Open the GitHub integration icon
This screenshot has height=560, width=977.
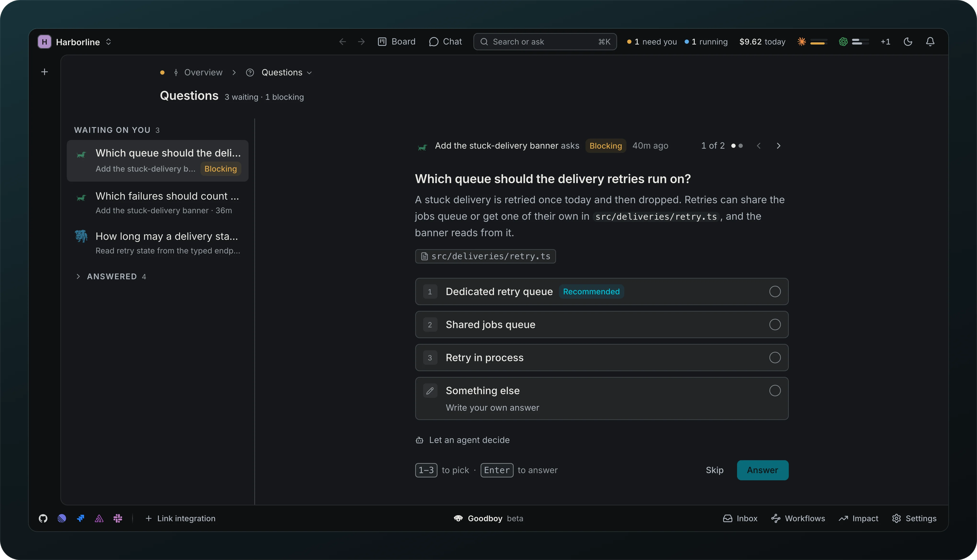point(43,518)
